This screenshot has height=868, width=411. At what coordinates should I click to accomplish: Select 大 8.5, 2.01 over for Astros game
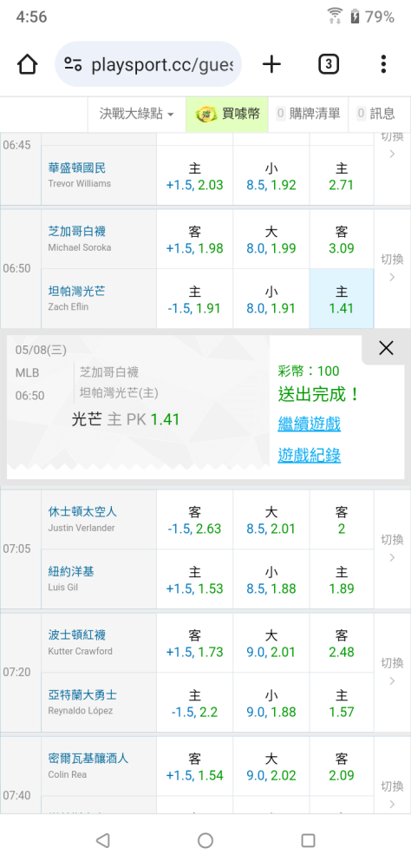[x=271, y=520]
